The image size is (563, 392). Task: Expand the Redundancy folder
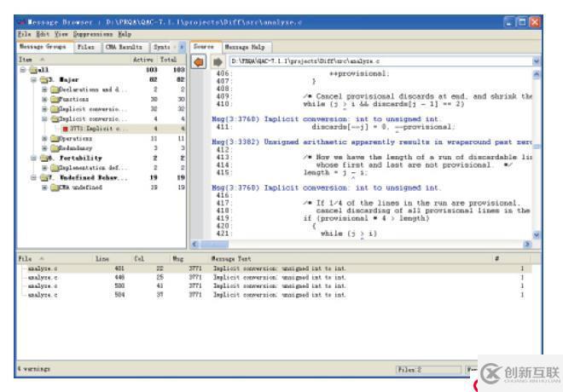(44, 148)
